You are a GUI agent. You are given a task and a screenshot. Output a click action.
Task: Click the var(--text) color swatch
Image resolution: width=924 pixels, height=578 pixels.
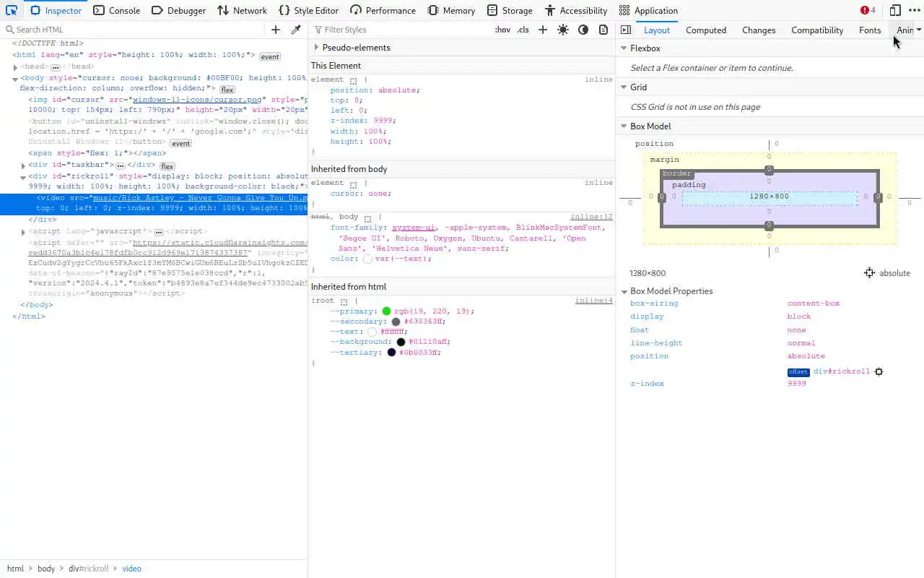tap(367, 259)
